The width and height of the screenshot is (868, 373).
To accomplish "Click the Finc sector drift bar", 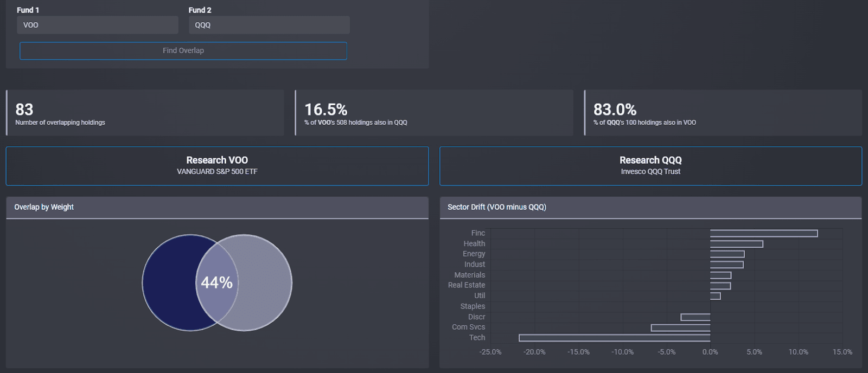I will click(764, 233).
